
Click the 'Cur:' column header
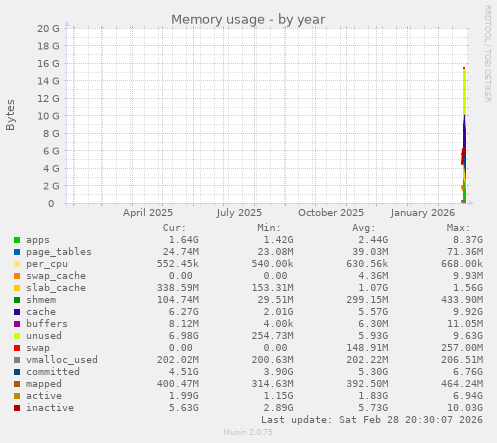[174, 228]
